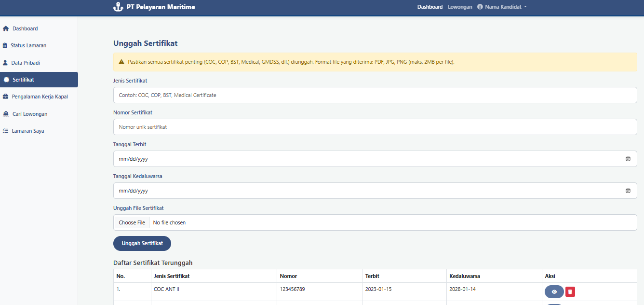
Task: Click the user avatar icon in navbar
Action: [x=480, y=7]
